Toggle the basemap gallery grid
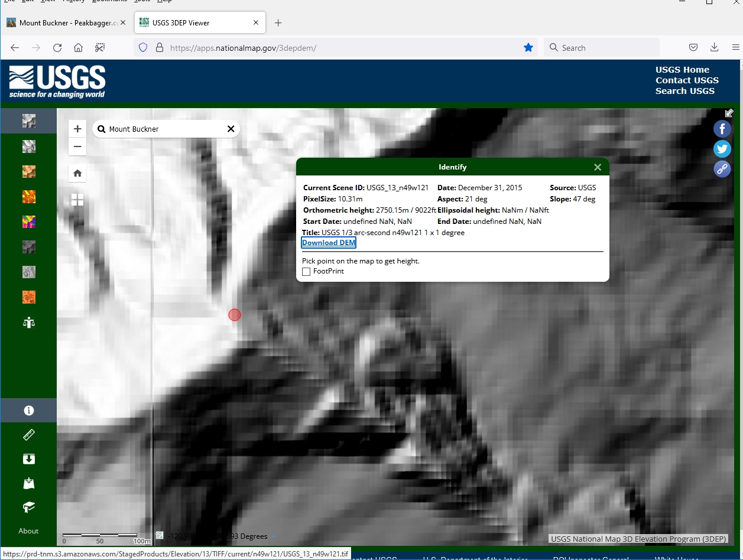The height and width of the screenshot is (560, 743). pos(77,200)
